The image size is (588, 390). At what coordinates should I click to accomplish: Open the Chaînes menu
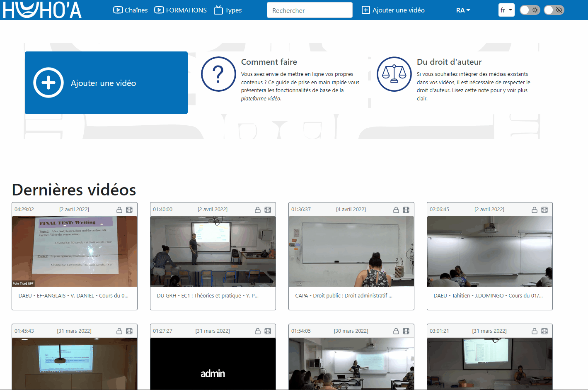(131, 10)
